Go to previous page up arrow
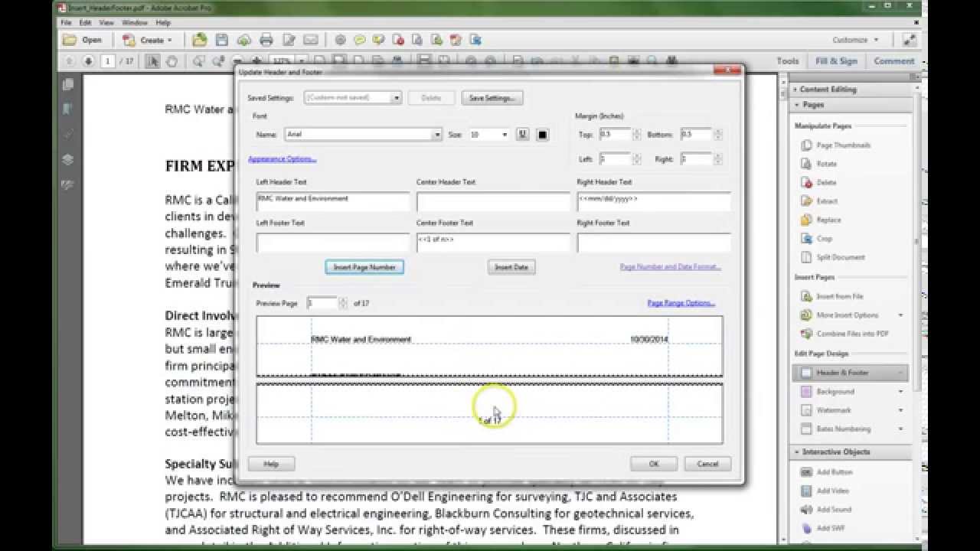Image resolution: width=980 pixels, height=551 pixels. [x=70, y=60]
